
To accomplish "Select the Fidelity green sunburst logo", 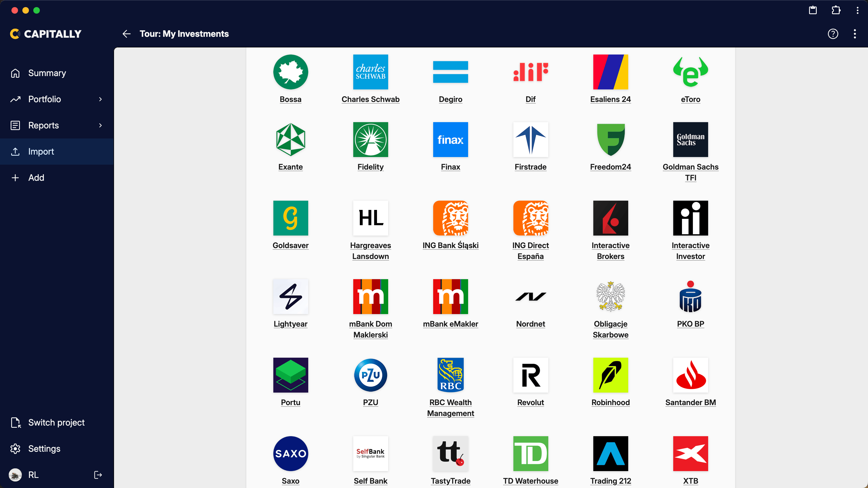I will [370, 140].
